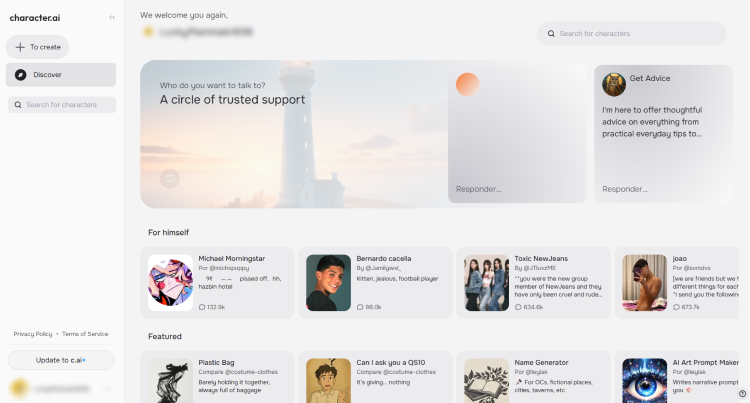The width and height of the screenshot is (750, 403).
Task: Click chat count icon on Michael Morningstar
Action: [202, 307]
